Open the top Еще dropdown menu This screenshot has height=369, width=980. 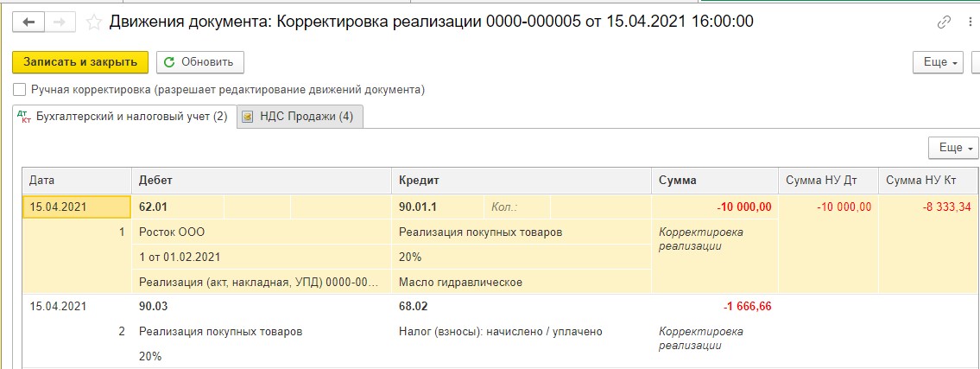pyautogui.click(x=937, y=62)
